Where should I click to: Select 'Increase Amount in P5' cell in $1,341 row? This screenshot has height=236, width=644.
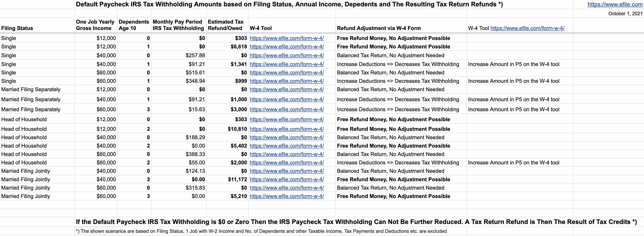tap(520, 64)
